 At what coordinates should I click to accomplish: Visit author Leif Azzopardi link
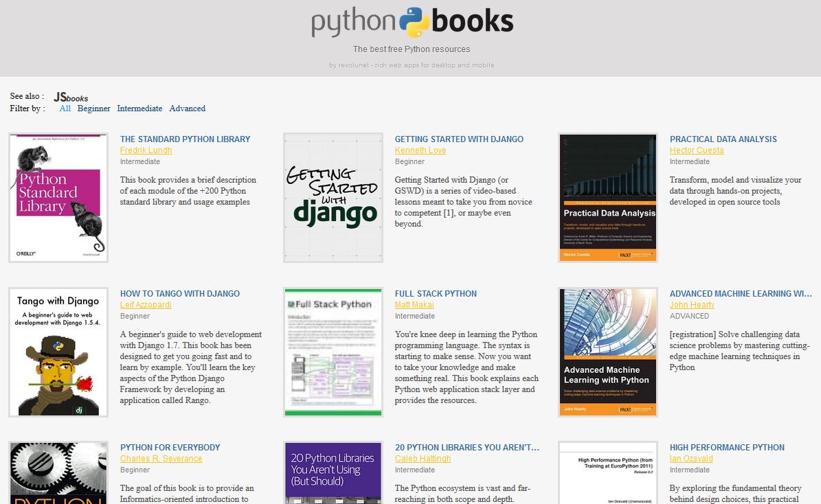point(146,305)
